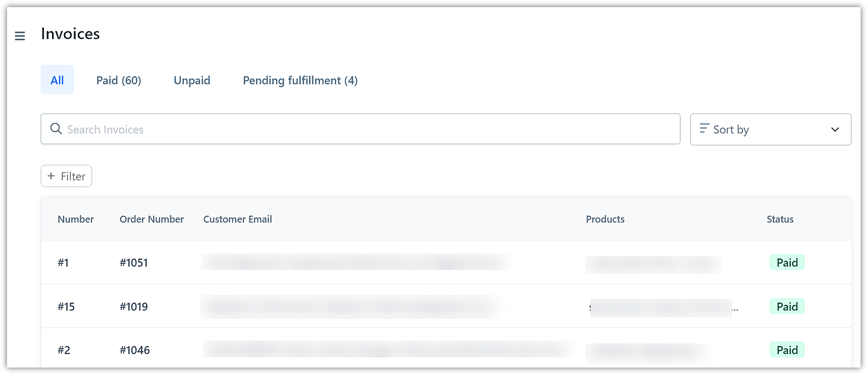Expand sorting options via the dropdown arrow
This screenshot has width=868, height=375.
tap(834, 129)
